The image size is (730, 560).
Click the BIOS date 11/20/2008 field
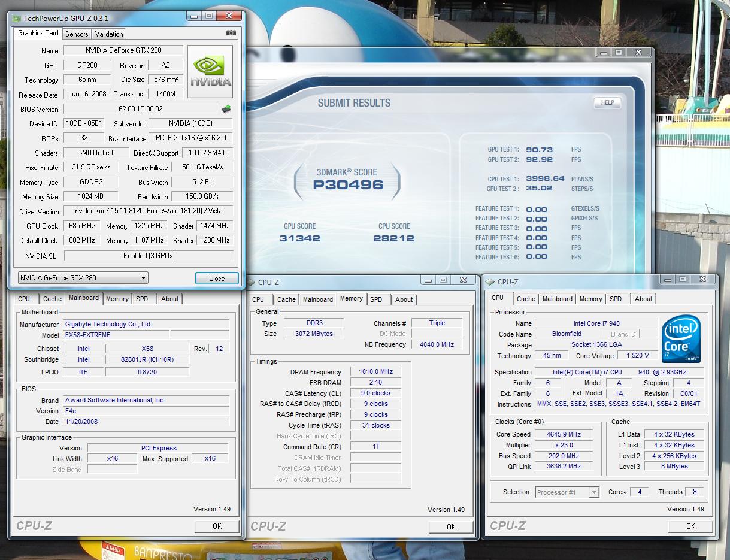(146, 422)
